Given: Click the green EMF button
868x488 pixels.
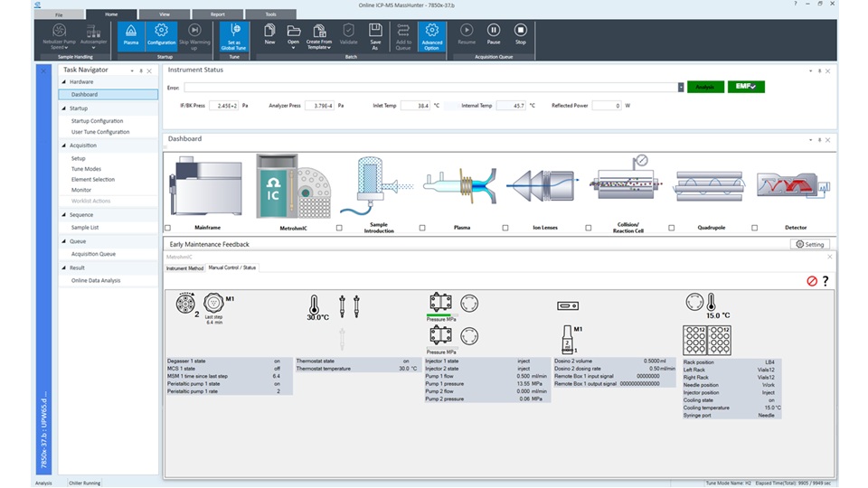Looking at the screenshot, I should point(746,87).
